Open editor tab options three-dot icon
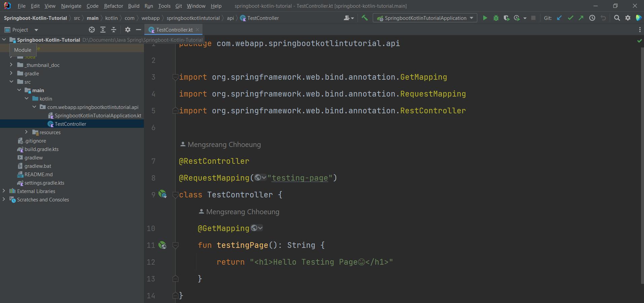 click(639, 30)
